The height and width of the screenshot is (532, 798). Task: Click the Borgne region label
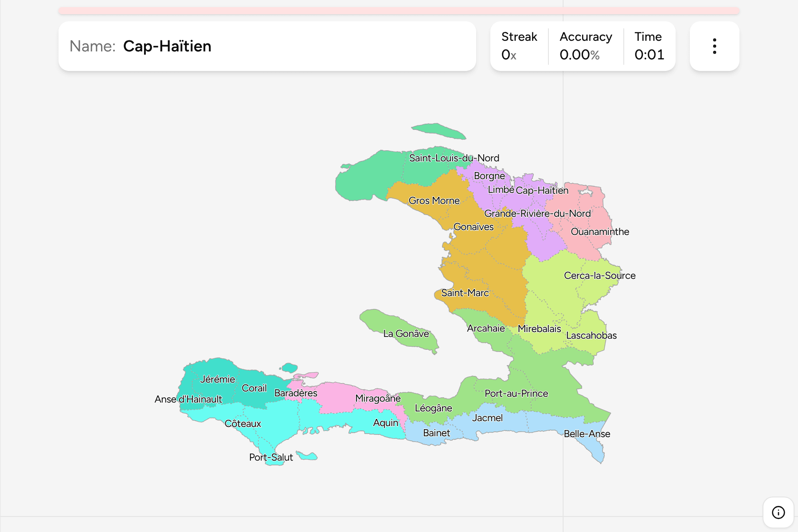click(489, 176)
